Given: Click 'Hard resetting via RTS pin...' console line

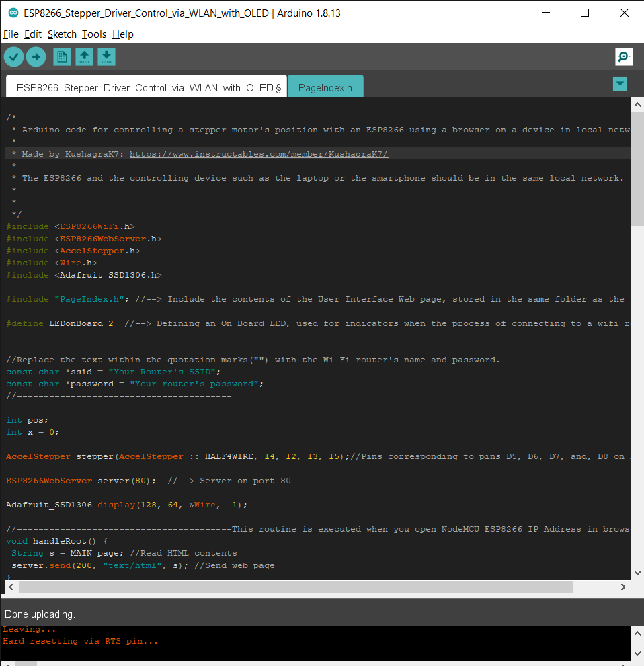Looking at the screenshot, I should point(81,641).
